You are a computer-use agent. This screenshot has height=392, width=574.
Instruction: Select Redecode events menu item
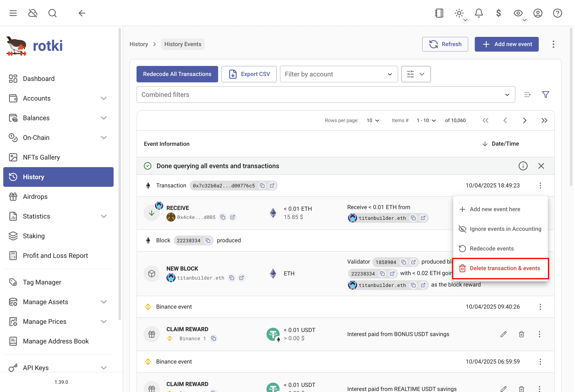tap(500, 248)
